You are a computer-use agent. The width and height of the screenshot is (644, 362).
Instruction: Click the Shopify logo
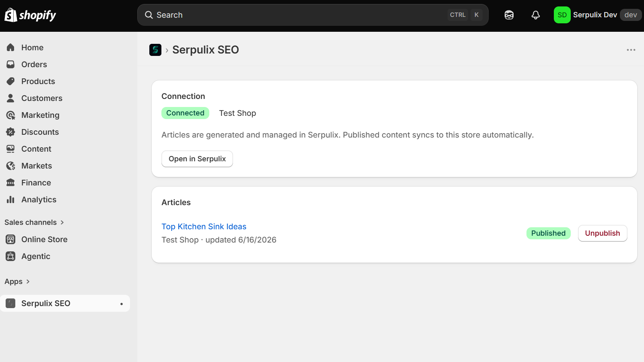pyautogui.click(x=30, y=15)
